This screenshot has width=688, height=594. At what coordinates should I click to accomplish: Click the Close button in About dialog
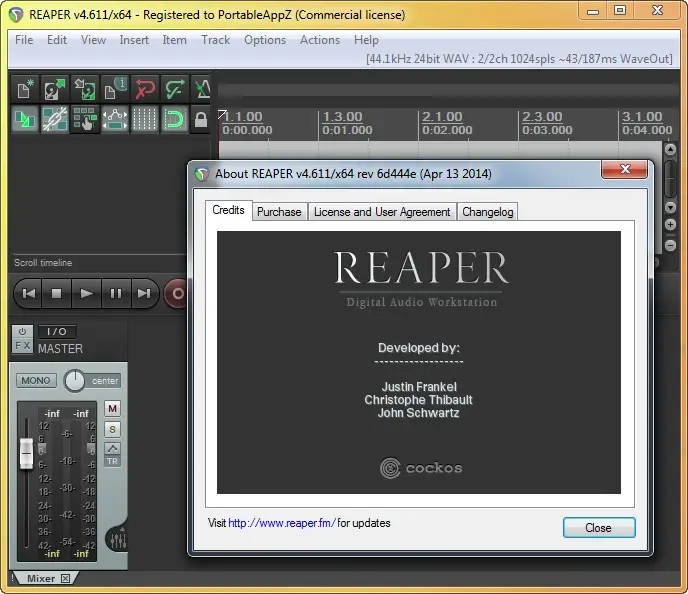pyautogui.click(x=599, y=528)
